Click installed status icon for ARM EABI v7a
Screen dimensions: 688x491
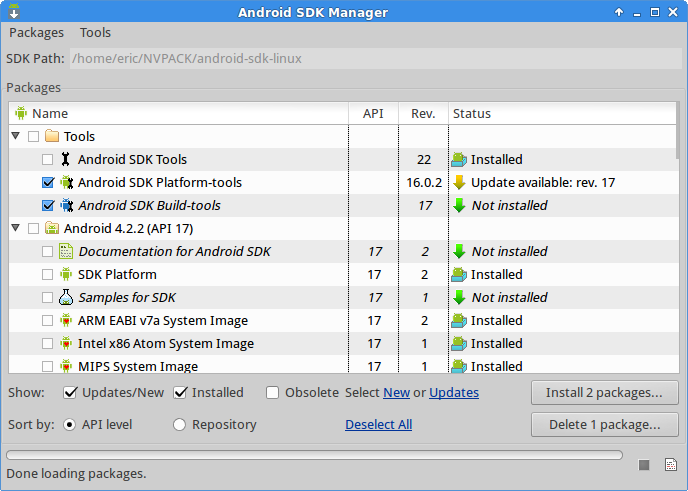[x=459, y=320]
